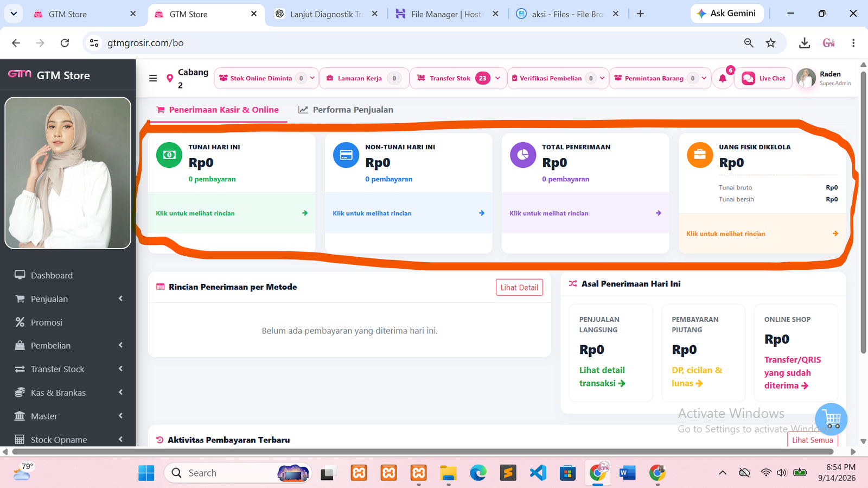The image size is (868, 488).
Task: Expand the Penjualan sidebar menu
Action: (68, 299)
